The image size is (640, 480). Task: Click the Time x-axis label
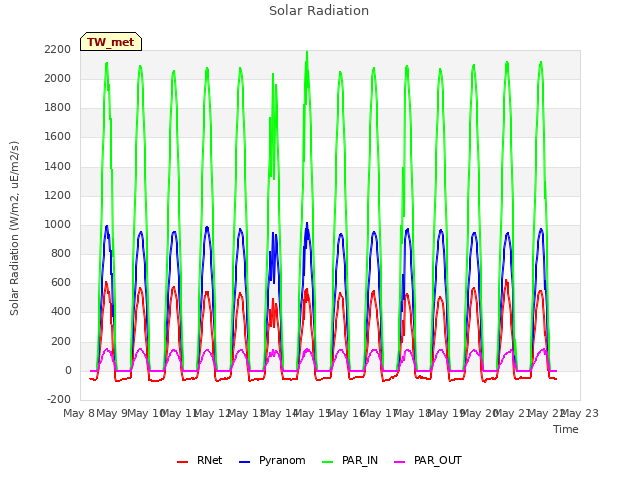coord(565,429)
